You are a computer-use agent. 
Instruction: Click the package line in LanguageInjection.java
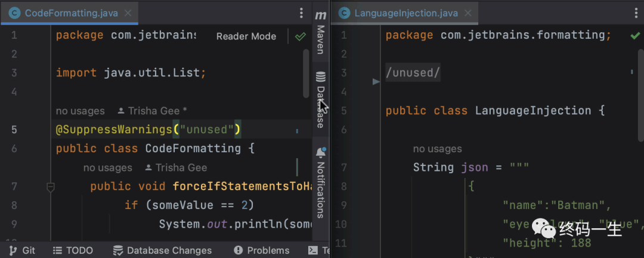coord(498,35)
